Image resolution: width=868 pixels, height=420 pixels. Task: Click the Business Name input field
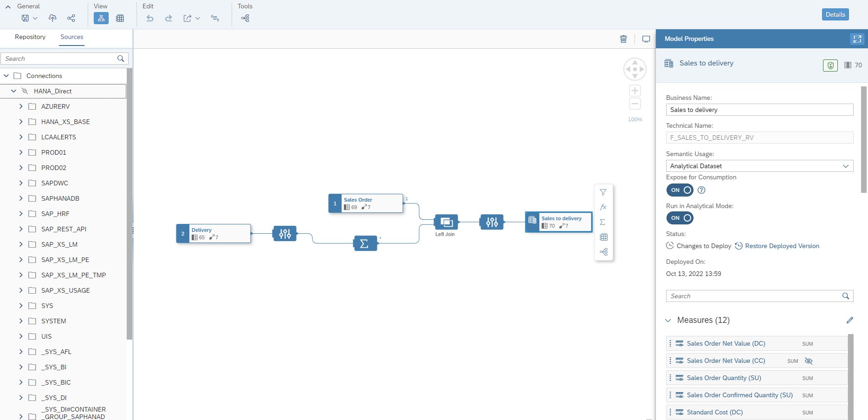pyautogui.click(x=759, y=110)
